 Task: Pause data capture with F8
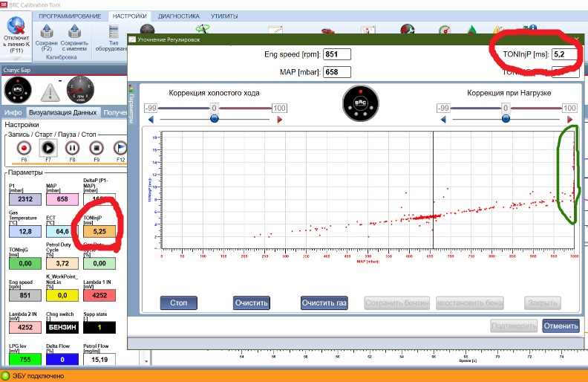tap(73, 147)
